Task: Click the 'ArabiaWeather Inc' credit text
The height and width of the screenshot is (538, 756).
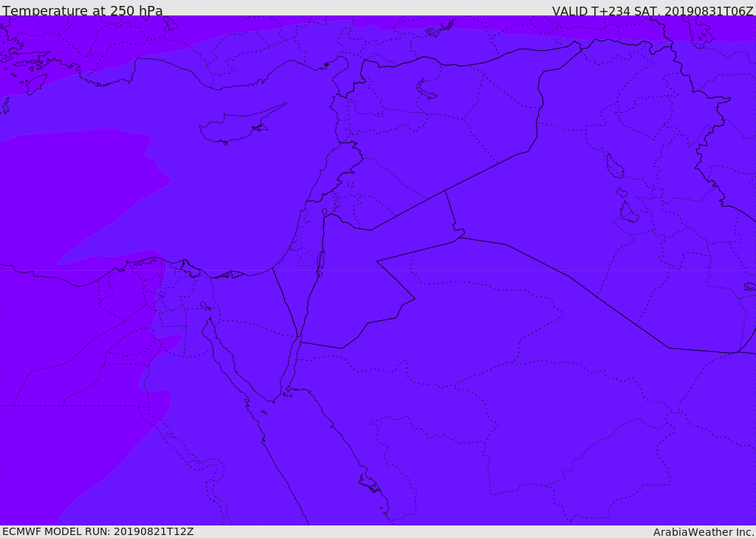Action: [703, 532]
